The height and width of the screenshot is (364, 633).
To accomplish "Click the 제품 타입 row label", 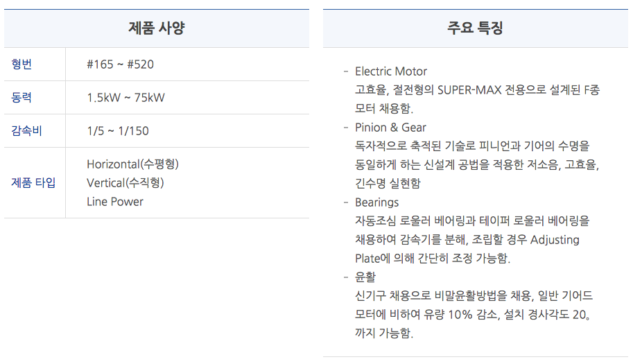I will point(33,183).
